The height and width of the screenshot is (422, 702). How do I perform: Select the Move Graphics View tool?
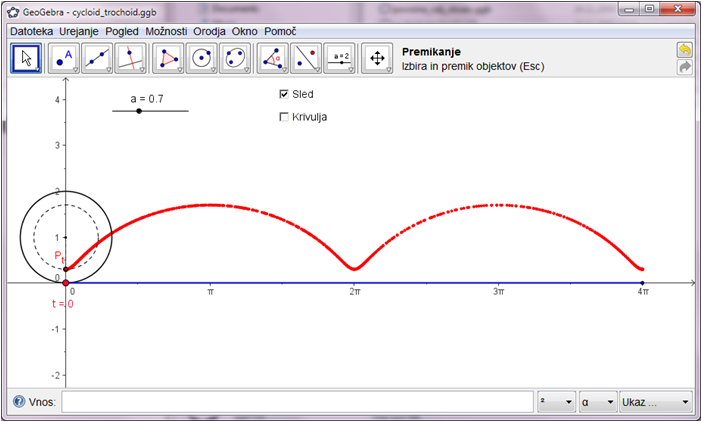click(377, 58)
